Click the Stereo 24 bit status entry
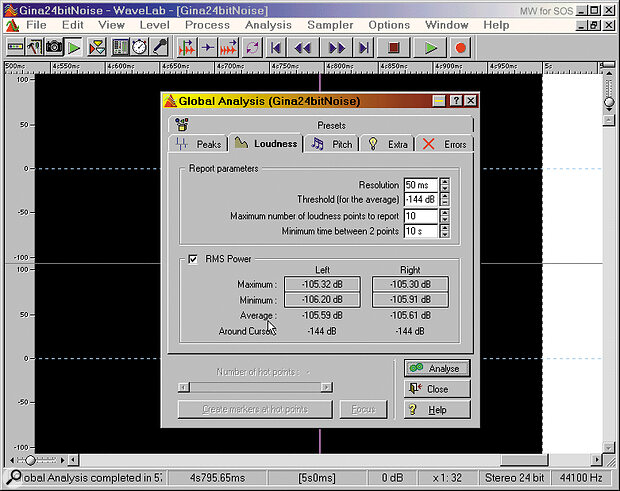Viewport: 620px width, 491px height. pos(514,478)
